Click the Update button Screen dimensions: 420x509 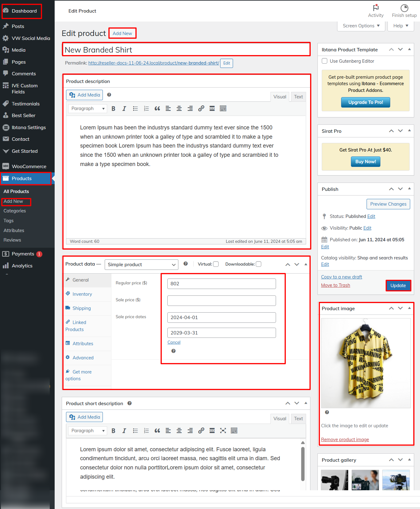tap(398, 286)
